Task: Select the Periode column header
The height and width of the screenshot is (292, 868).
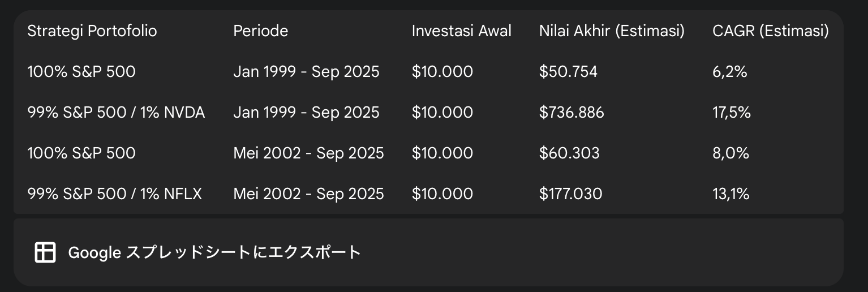Action: pyautogui.click(x=260, y=31)
